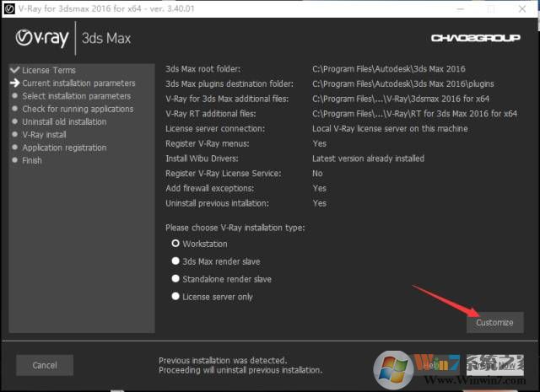Click the installer title bar icon
The image size is (540, 392).
(9, 8)
